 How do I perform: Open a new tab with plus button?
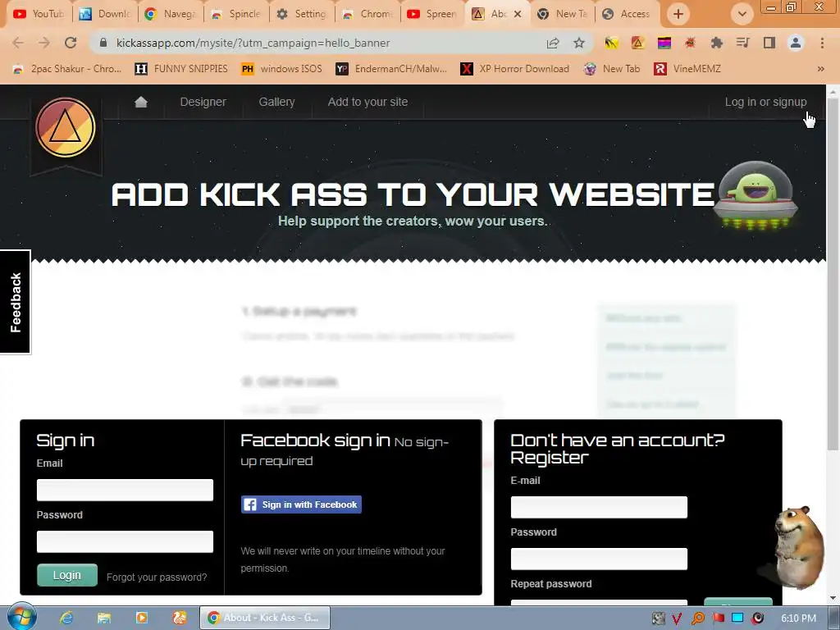point(678,14)
